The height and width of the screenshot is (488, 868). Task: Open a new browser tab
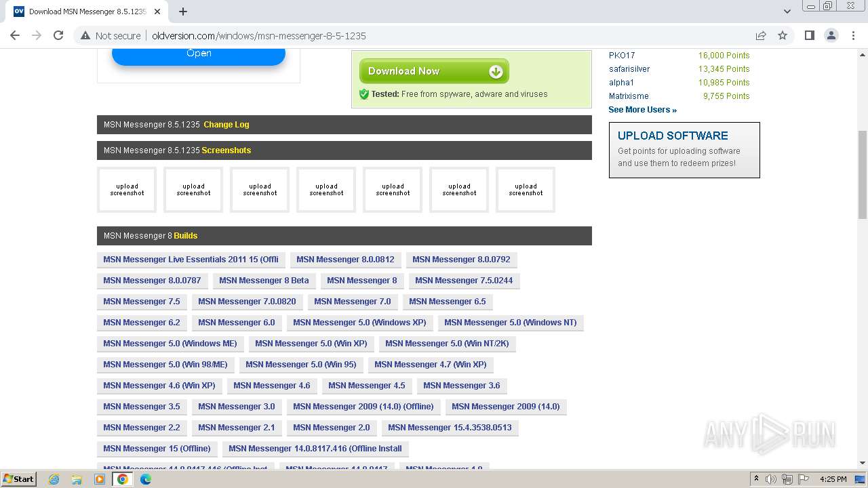point(183,12)
